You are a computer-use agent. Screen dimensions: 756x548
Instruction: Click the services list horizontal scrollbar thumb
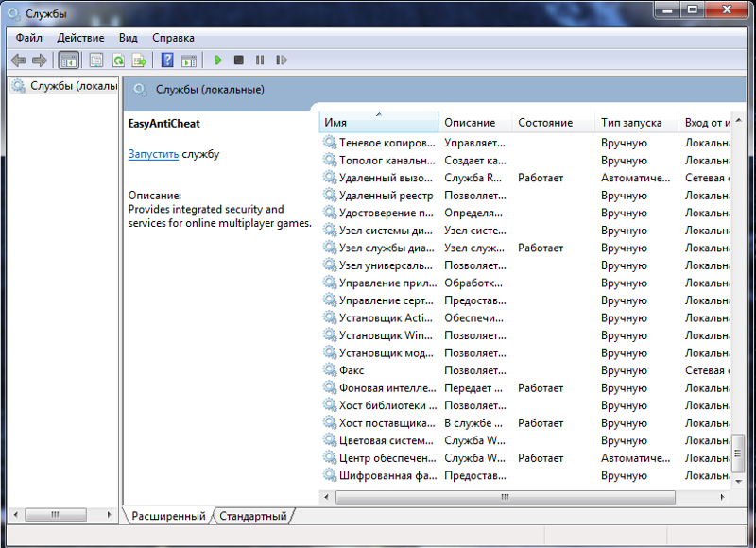tap(505, 497)
